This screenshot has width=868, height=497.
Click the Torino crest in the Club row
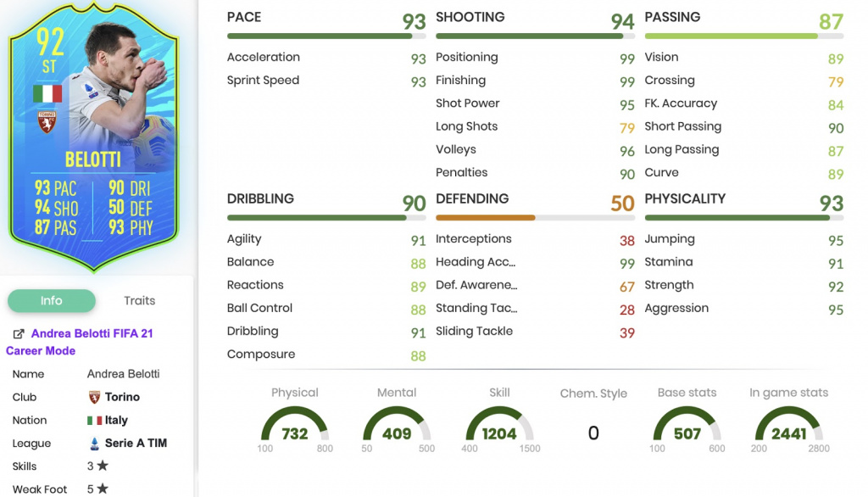tap(95, 397)
